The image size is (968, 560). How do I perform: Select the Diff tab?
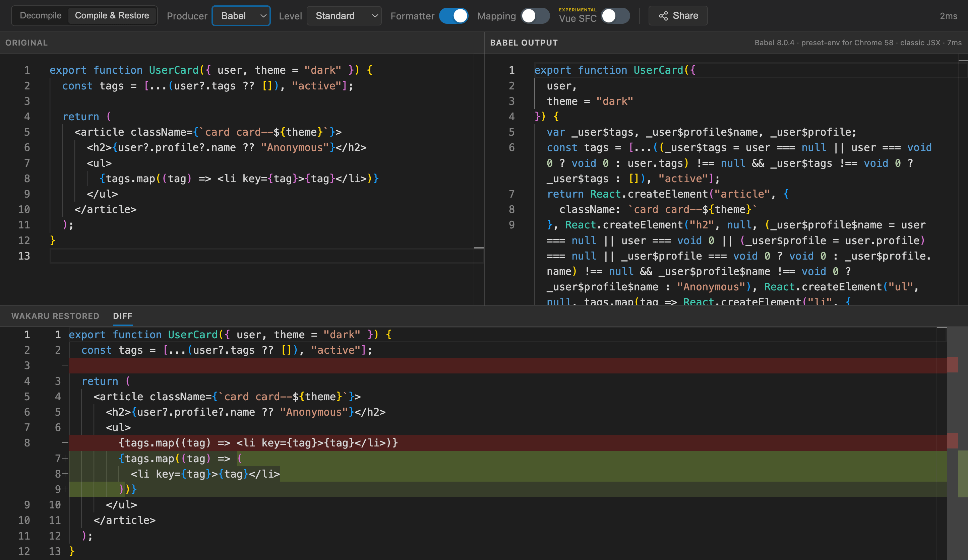click(x=123, y=316)
